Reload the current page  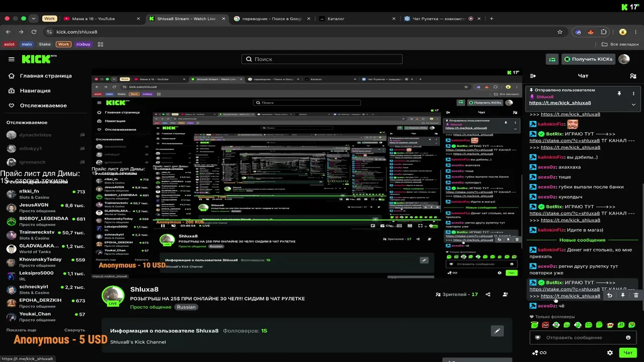(34, 32)
